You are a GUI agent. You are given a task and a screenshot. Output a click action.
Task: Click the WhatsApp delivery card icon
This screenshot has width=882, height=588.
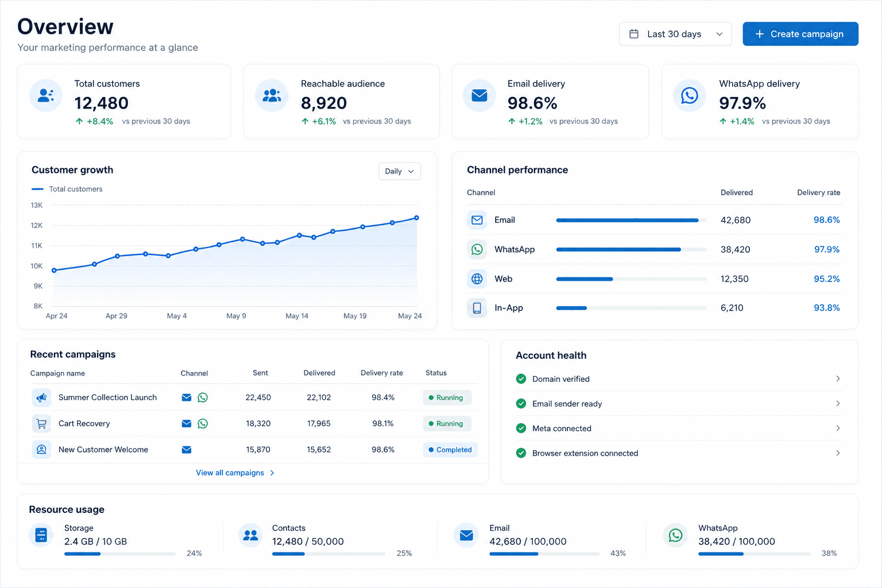point(690,95)
